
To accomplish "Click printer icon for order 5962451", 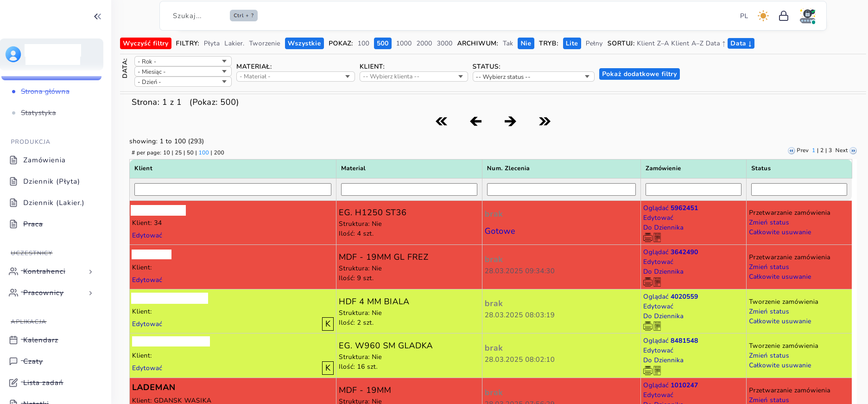I will (647, 237).
